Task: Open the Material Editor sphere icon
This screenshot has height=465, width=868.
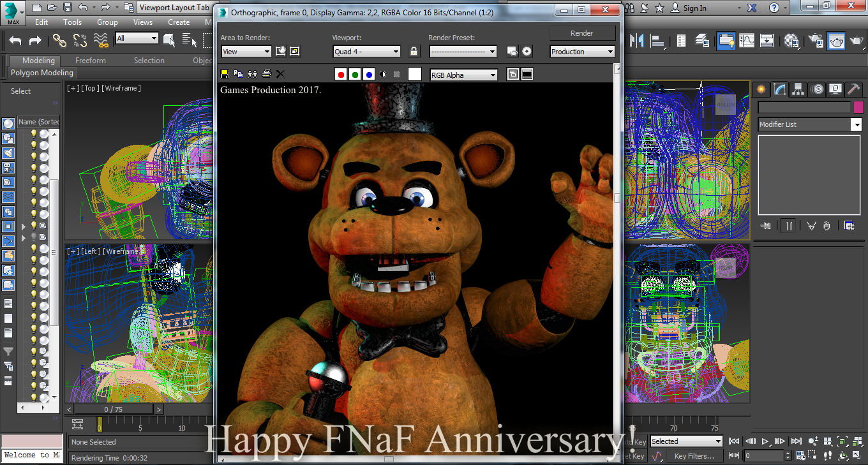Action: tap(793, 41)
